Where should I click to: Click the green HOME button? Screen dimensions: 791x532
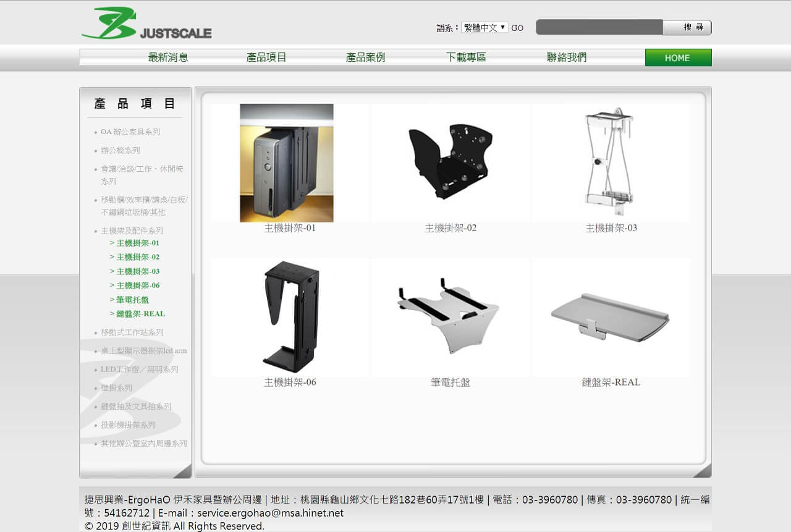(x=677, y=57)
